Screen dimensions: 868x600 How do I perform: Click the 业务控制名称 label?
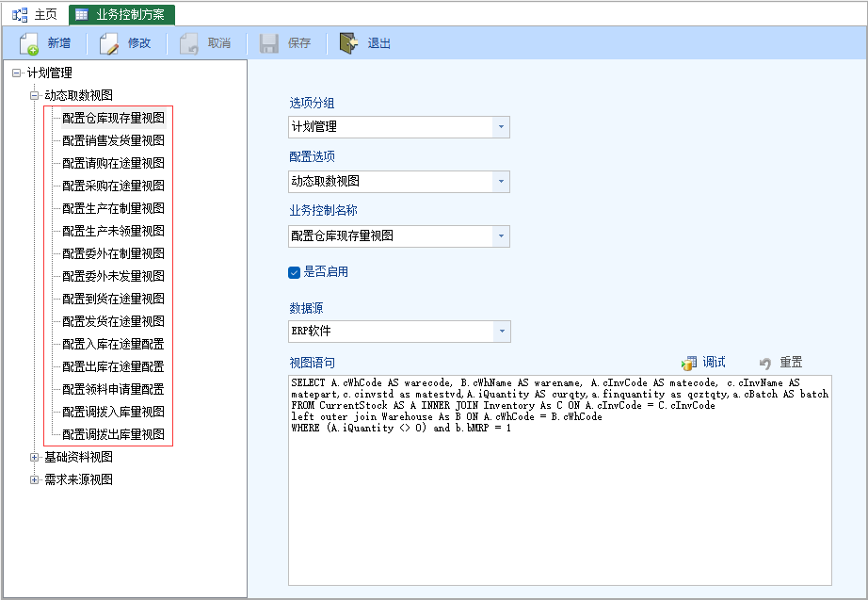323,211
